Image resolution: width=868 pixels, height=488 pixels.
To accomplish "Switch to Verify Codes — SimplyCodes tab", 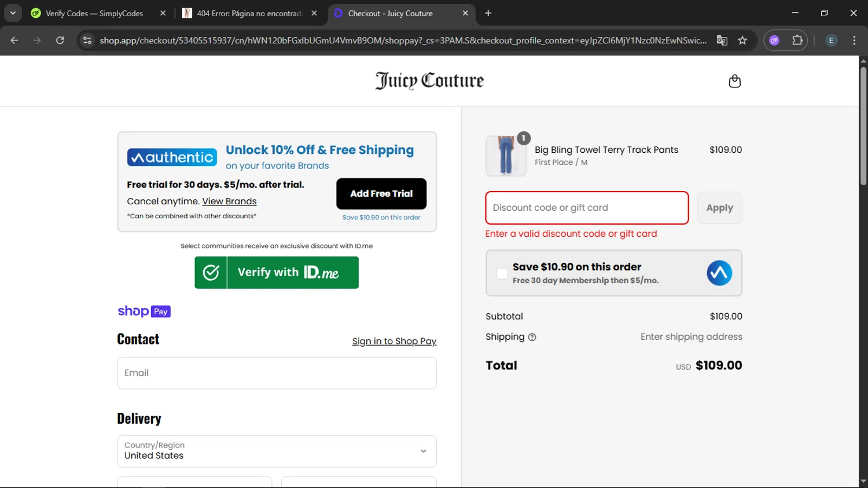I will tap(94, 13).
